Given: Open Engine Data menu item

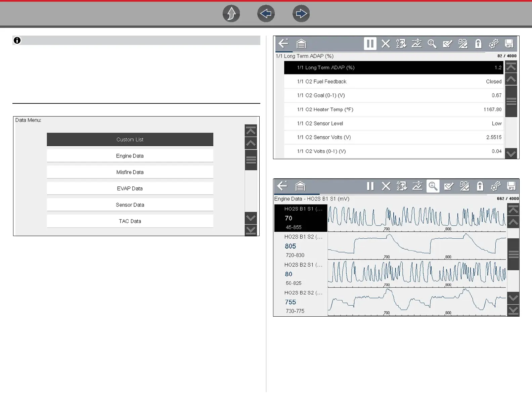Looking at the screenshot, I should (130, 156).
